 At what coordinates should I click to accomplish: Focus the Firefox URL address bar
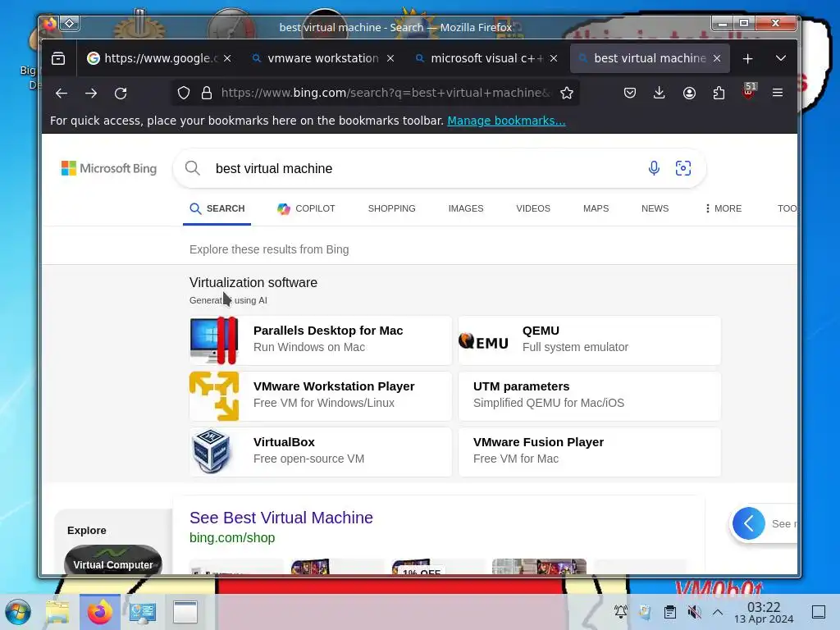click(x=386, y=94)
